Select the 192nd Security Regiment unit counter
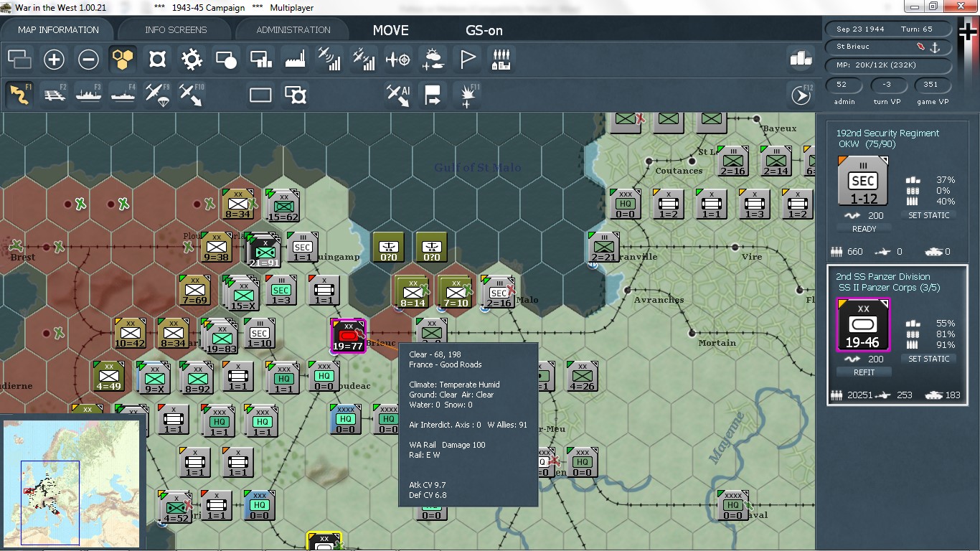This screenshot has width=980, height=551. point(863,182)
